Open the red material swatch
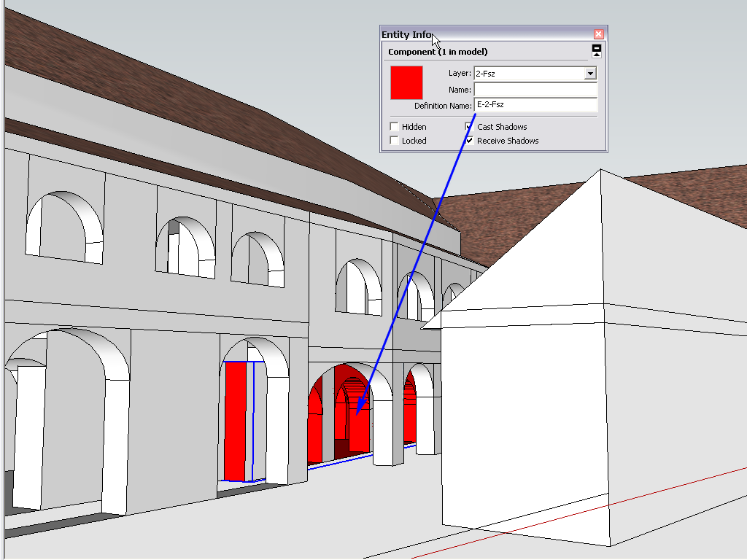747x560 pixels. click(x=406, y=82)
